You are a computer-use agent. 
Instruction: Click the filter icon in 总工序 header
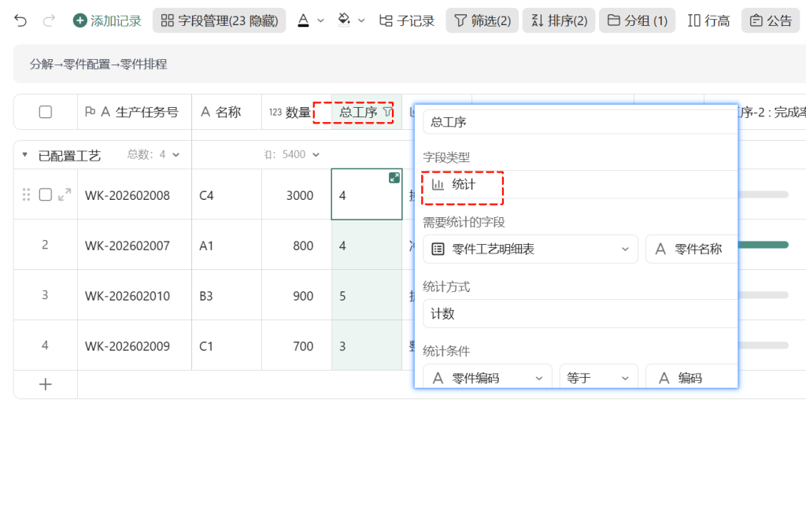(388, 112)
